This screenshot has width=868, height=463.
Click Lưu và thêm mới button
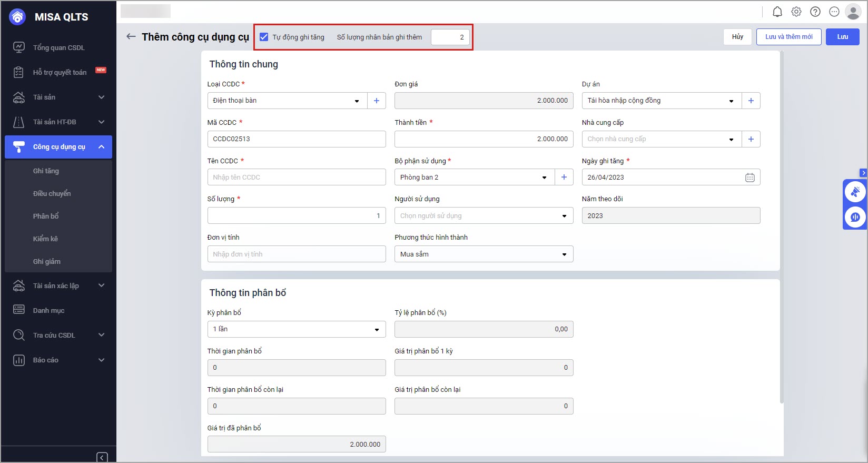pos(788,37)
